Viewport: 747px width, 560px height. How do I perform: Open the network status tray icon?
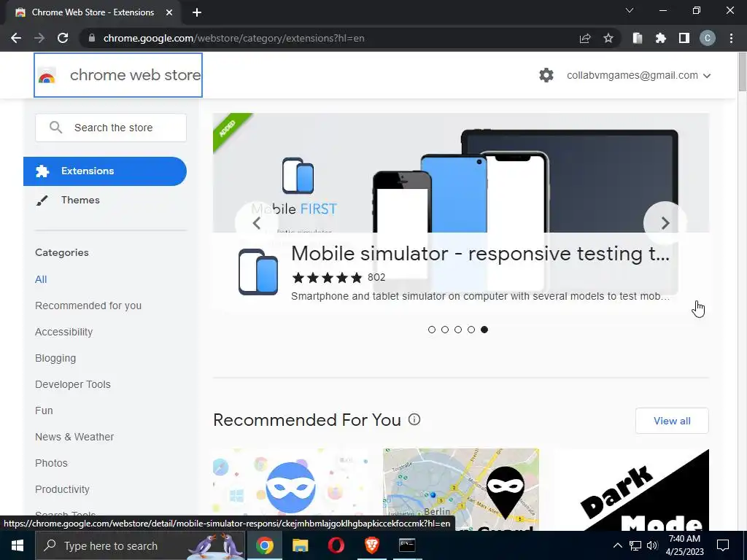(635, 545)
